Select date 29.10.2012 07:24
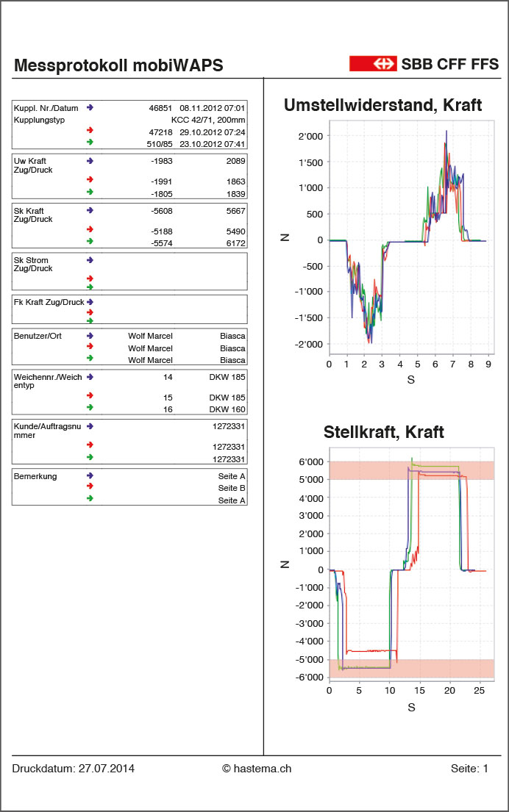Screen dimensions: 509x812 (212, 132)
